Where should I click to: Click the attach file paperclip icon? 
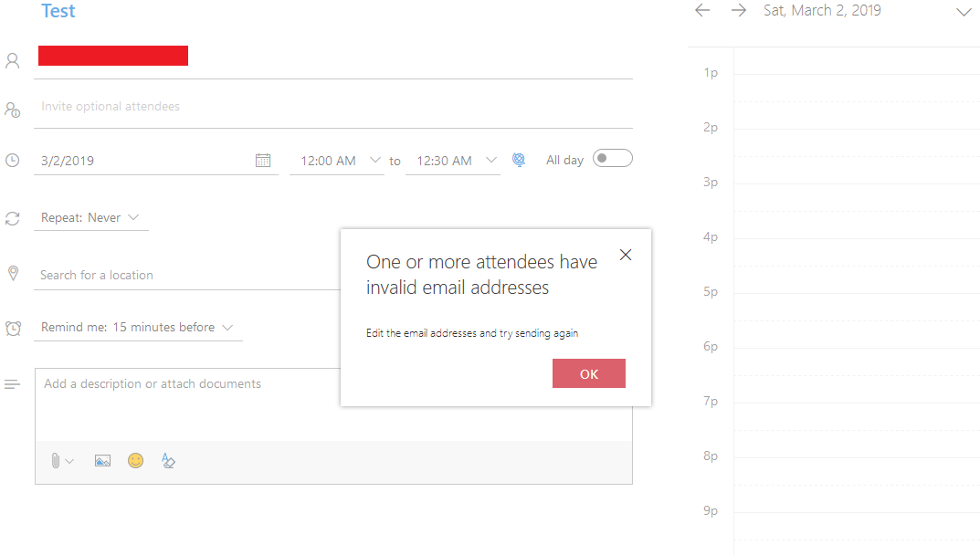56,461
